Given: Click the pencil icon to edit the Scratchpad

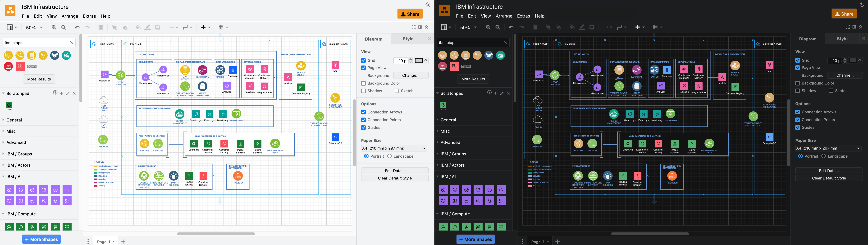Looking at the screenshot, I should (x=67, y=93).
